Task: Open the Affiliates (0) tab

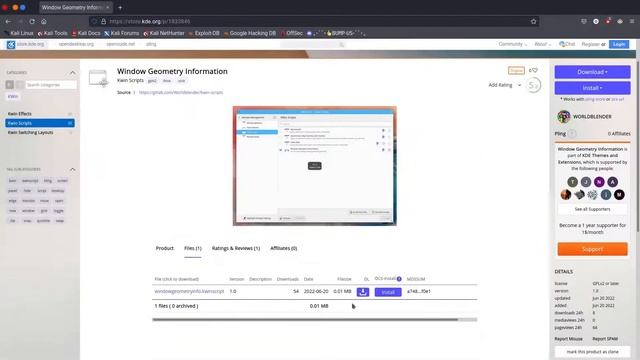Action: click(x=283, y=248)
